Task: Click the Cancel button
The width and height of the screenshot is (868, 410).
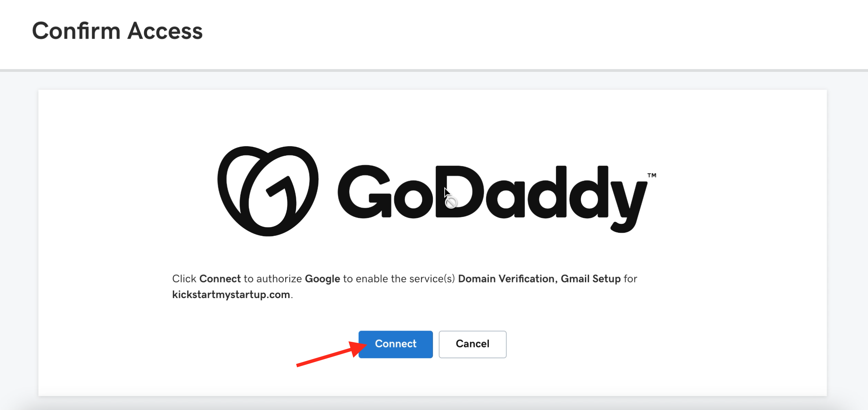Action: click(x=472, y=344)
